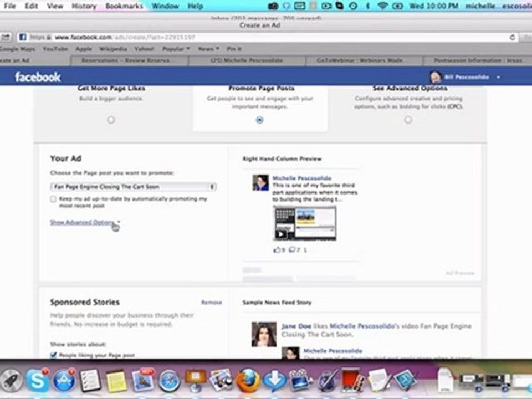Open the Window menu
This screenshot has width=532, height=399.
(165, 6)
